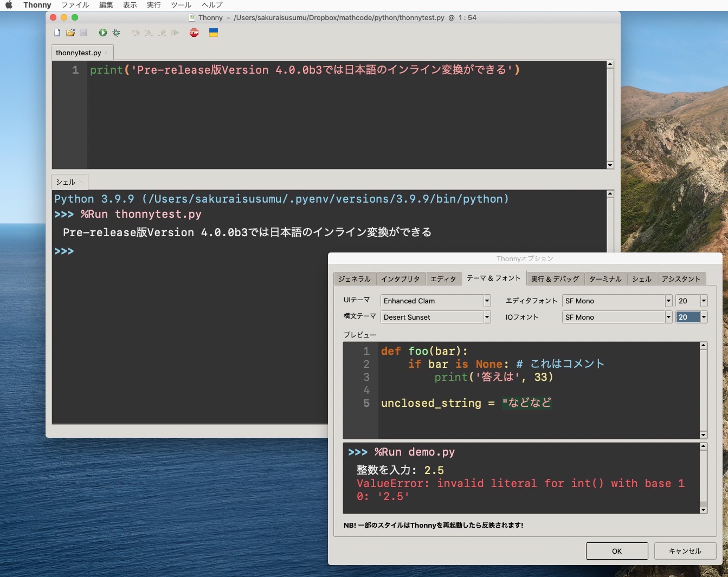The height and width of the screenshot is (577, 728).
Task: Click the Step over icon
Action: (136, 33)
